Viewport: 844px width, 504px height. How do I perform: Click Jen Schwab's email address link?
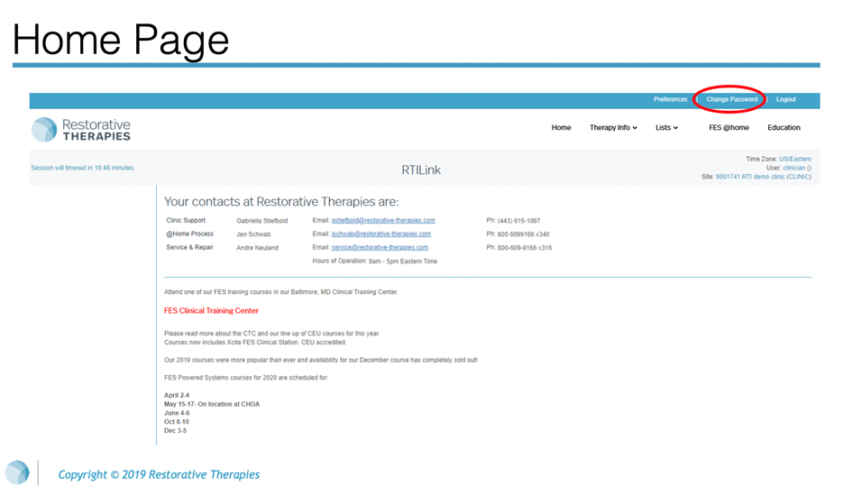coord(381,234)
